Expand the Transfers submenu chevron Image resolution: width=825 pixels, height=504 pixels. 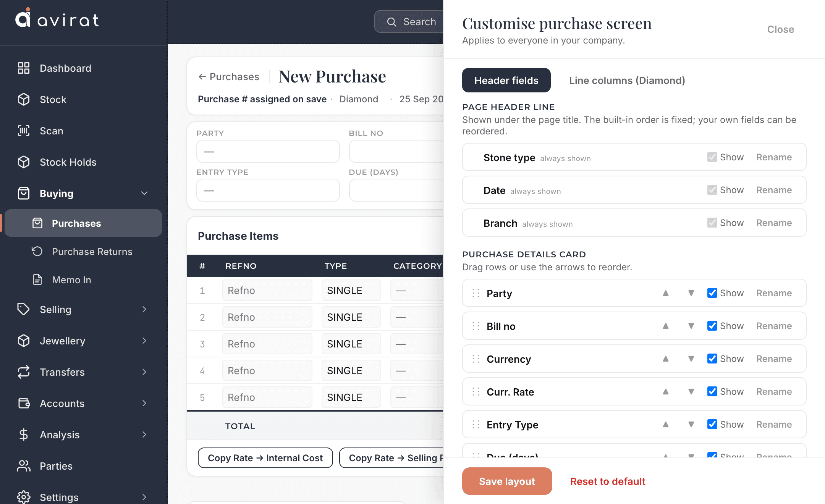[144, 372]
